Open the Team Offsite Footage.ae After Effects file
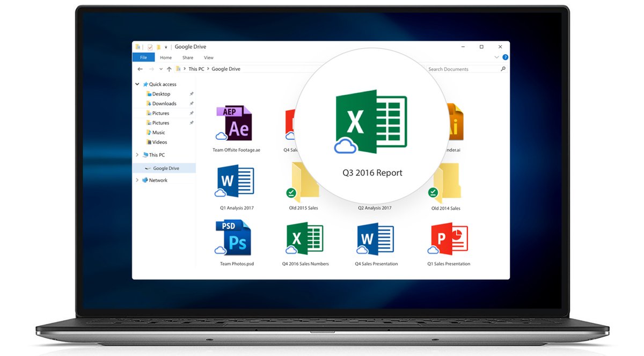Viewport: 644px width, 356px height. pos(235,123)
